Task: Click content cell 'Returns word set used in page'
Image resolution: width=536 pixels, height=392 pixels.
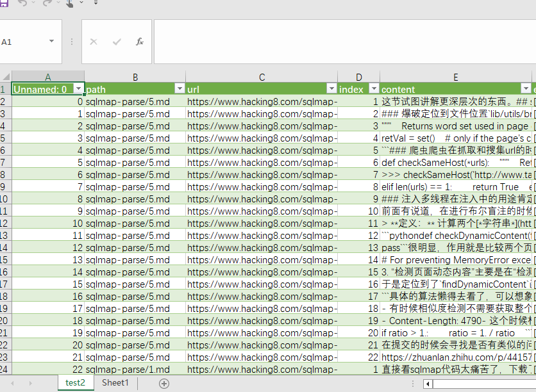Action: (456, 126)
